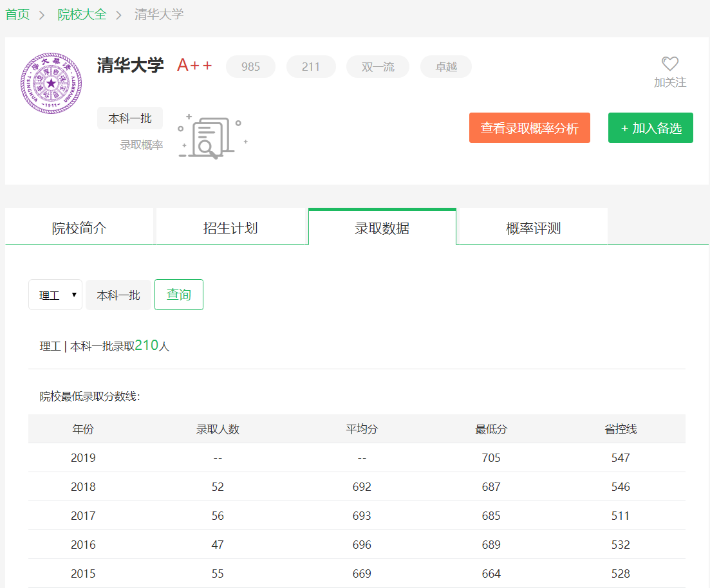The width and height of the screenshot is (710, 588).
Task: Click the 685 minimum score in 2017 row
Action: [491, 515]
